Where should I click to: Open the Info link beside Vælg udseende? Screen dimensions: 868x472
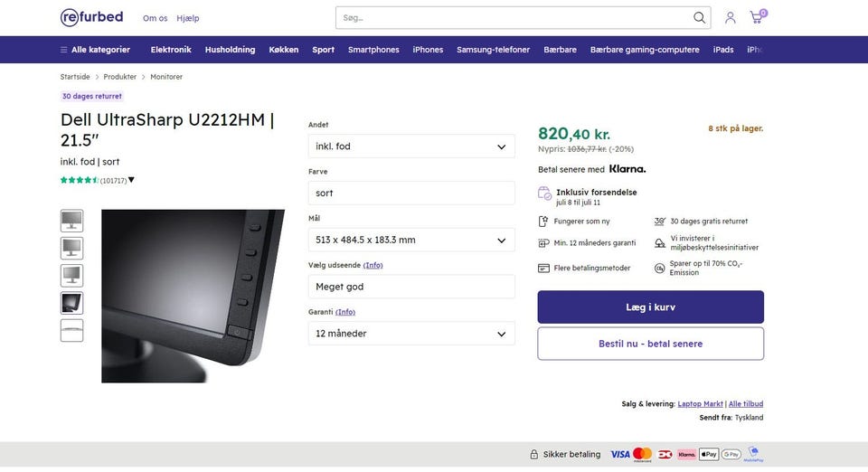tap(373, 265)
